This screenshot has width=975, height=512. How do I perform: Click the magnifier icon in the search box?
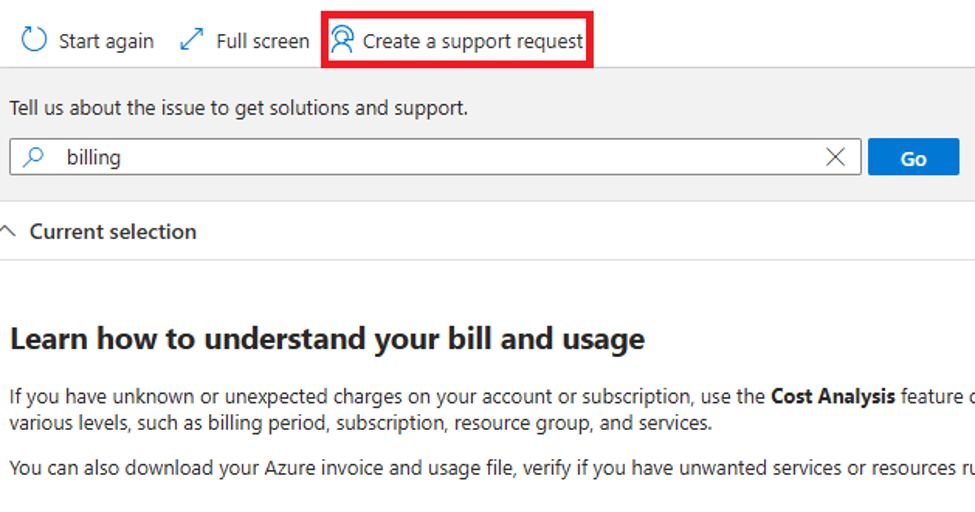[x=34, y=157]
